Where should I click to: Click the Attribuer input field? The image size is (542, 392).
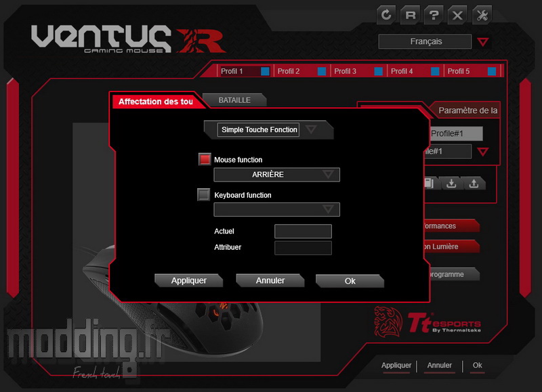[x=303, y=248]
